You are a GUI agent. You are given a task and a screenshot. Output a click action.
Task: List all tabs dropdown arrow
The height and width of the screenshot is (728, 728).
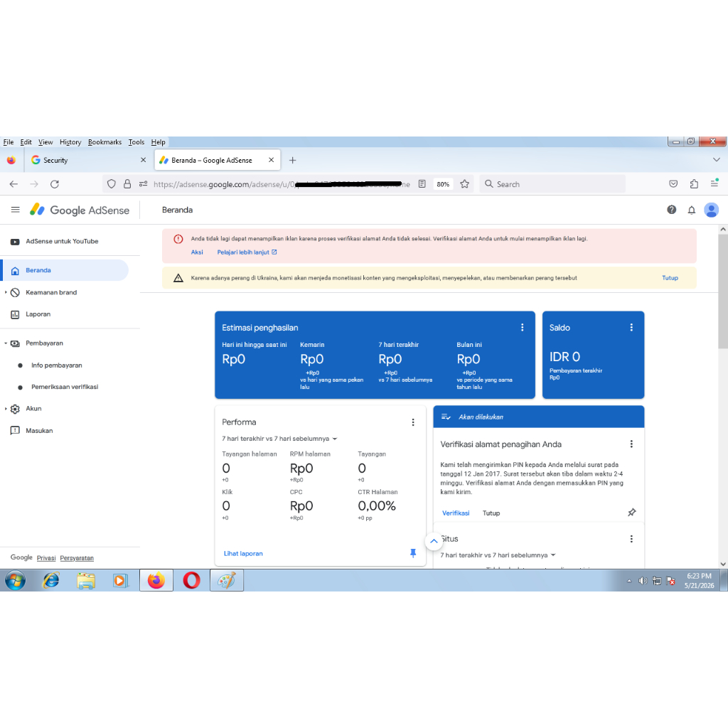[x=717, y=160]
